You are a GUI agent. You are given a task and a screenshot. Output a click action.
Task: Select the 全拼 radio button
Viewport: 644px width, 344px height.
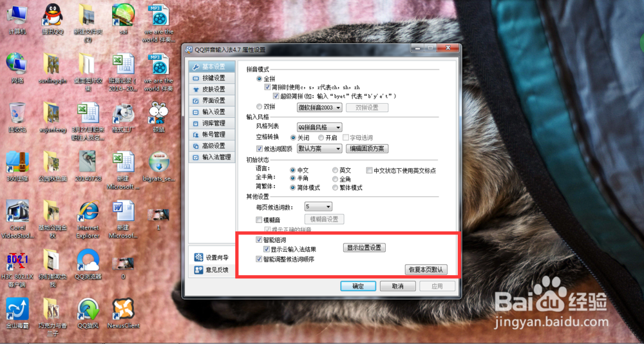click(259, 79)
